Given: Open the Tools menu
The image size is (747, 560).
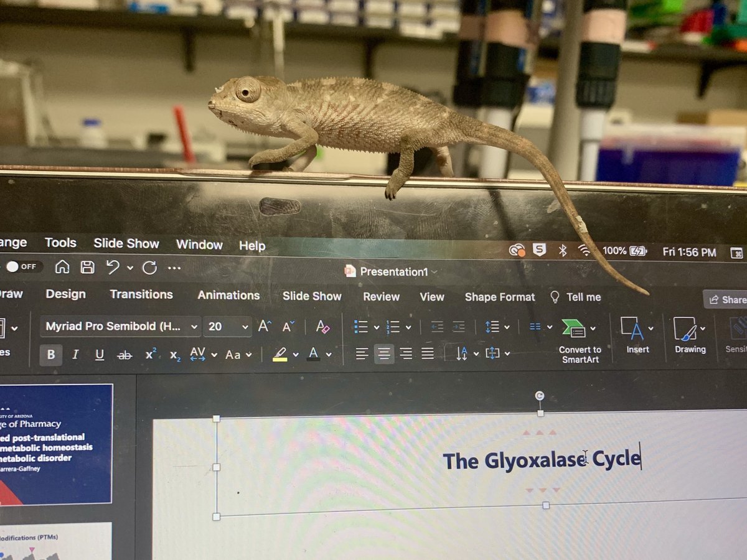Looking at the screenshot, I should click(x=60, y=243).
